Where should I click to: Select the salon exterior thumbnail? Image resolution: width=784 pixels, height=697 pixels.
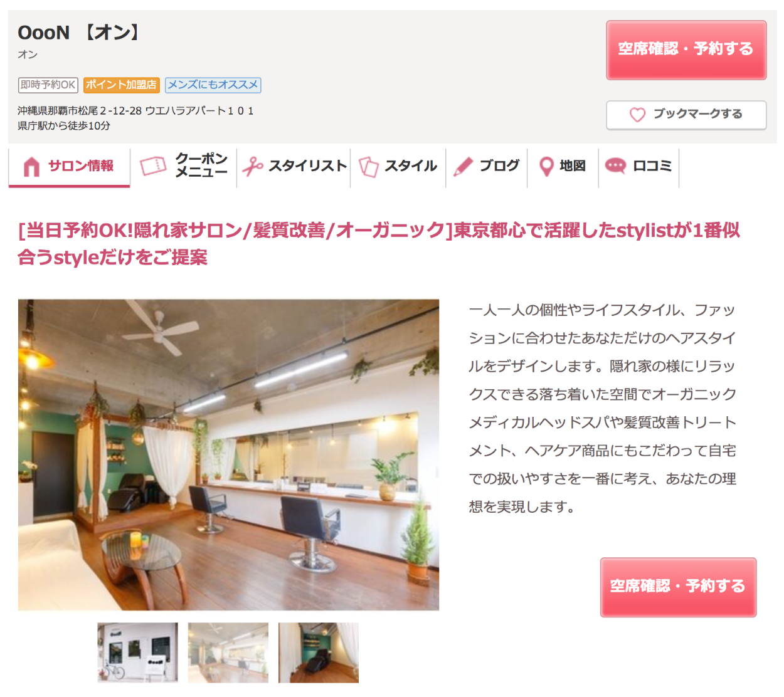[138, 652]
